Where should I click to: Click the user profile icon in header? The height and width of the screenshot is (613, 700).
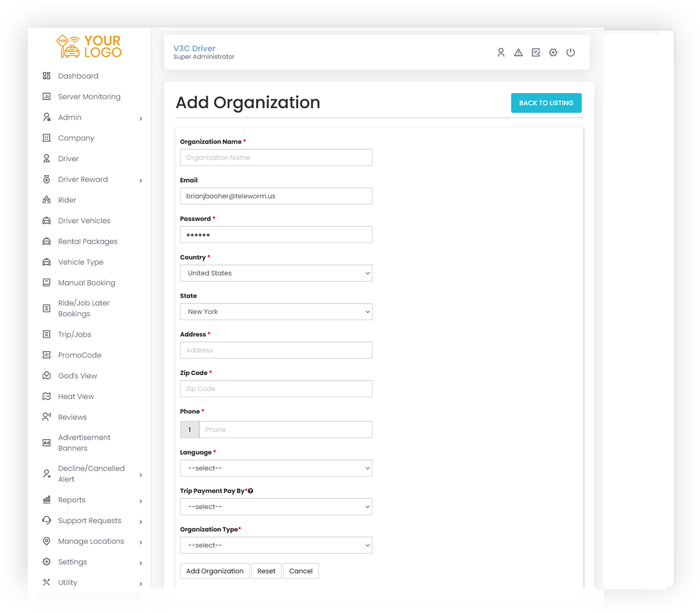coord(501,52)
